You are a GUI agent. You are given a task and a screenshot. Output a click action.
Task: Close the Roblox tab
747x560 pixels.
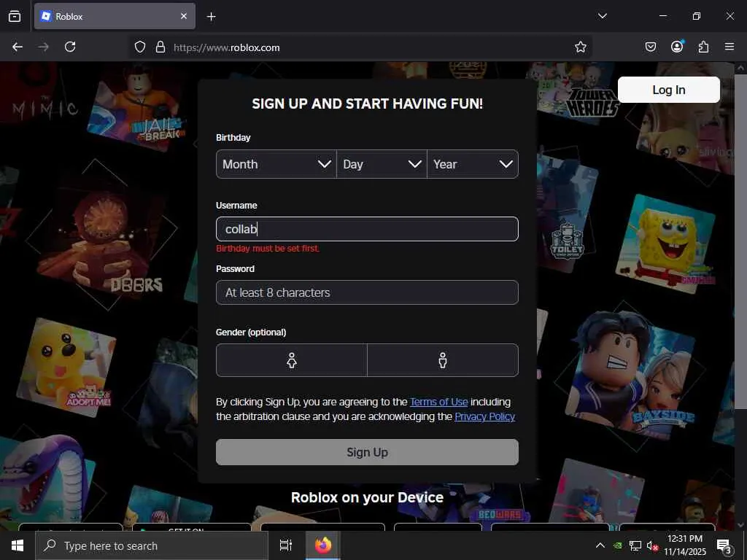[184, 16]
